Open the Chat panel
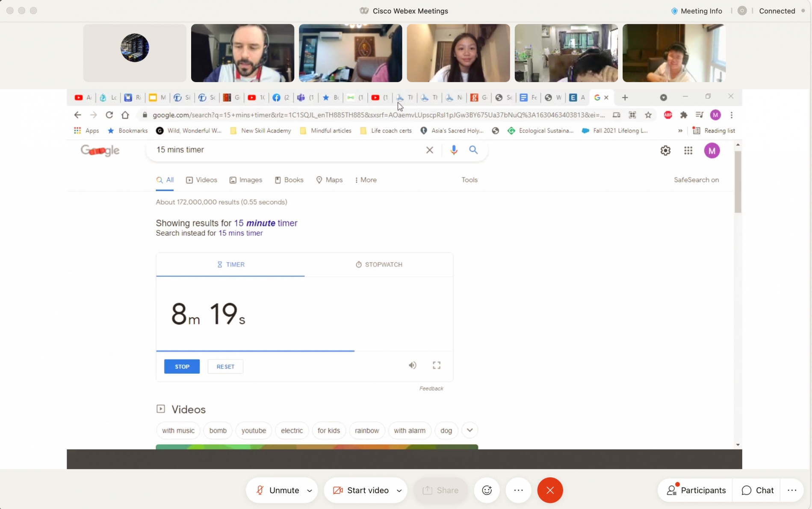Screen dimensions: 812x509 point(758,490)
